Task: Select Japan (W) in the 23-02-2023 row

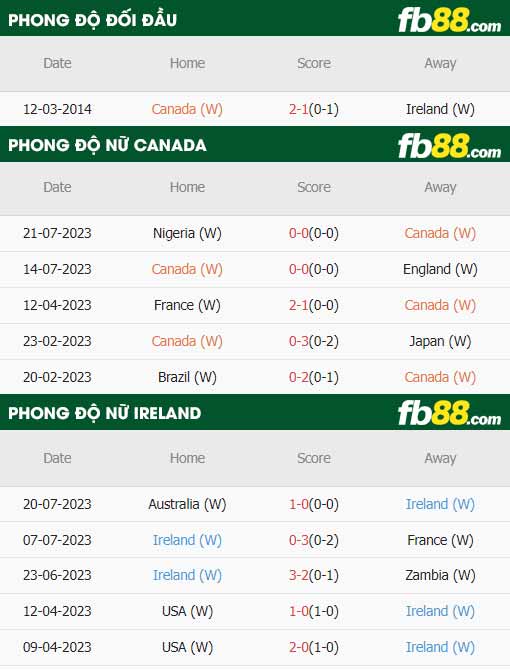Action: (440, 341)
